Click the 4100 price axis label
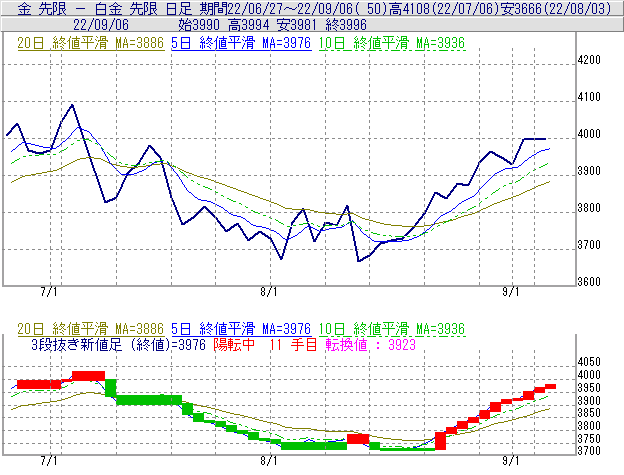 [589, 97]
